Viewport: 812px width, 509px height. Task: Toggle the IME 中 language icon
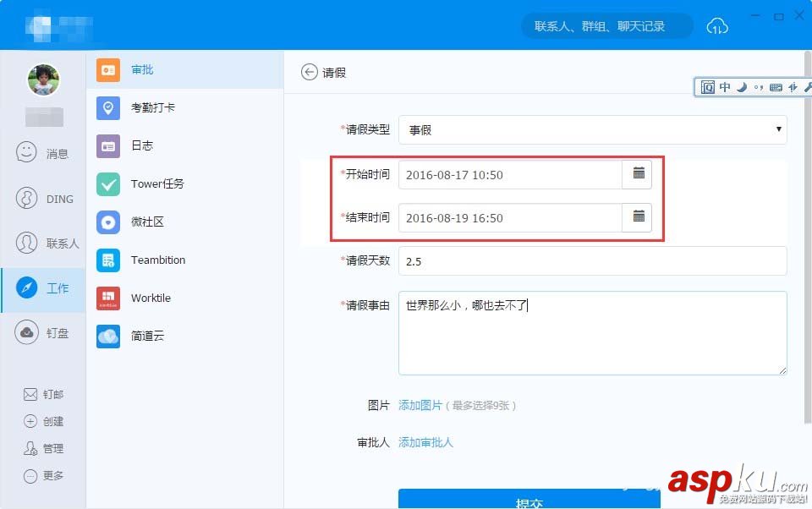(x=725, y=87)
